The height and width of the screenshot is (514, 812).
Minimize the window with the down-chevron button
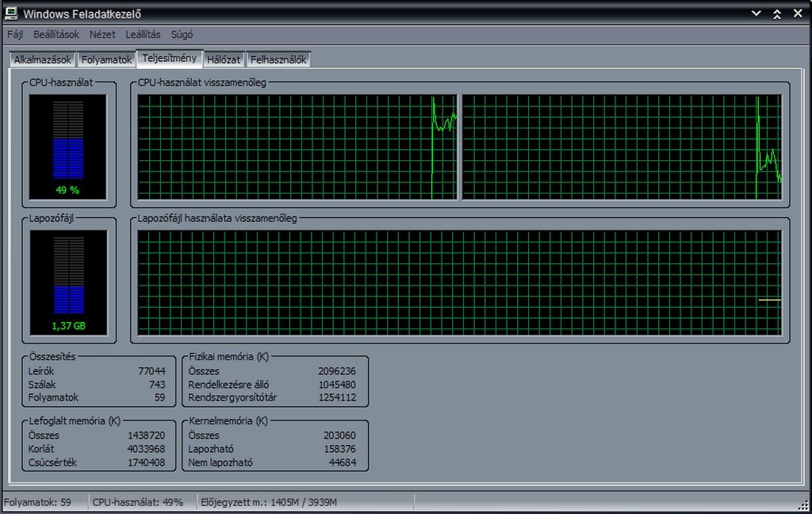tap(756, 13)
